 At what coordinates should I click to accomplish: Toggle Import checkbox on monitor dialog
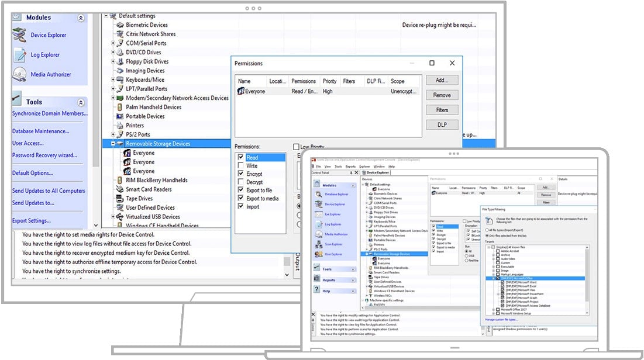(x=240, y=206)
